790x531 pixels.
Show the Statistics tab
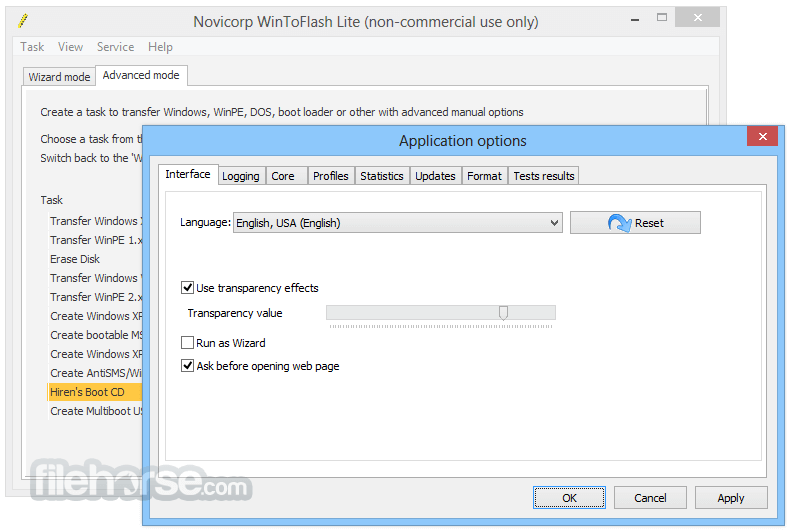(x=382, y=176)
